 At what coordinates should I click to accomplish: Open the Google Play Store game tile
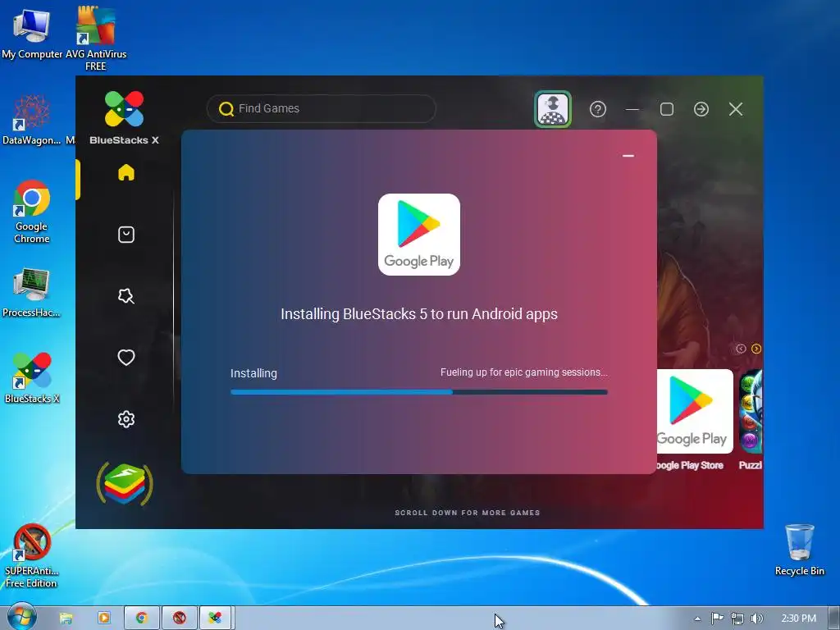pos(695,412)
